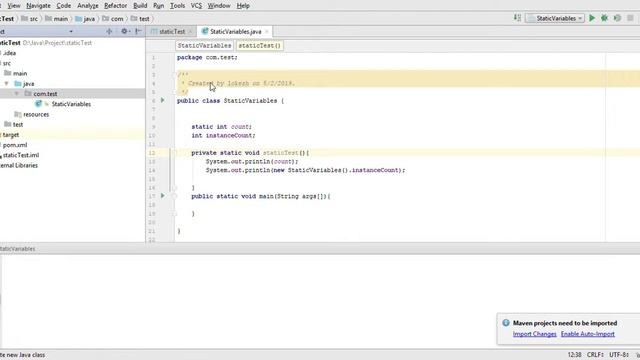Image resolution: width=640 pixels, height=360 pixels.
Task: Open the View menu
Action: (x=14, y=6)
